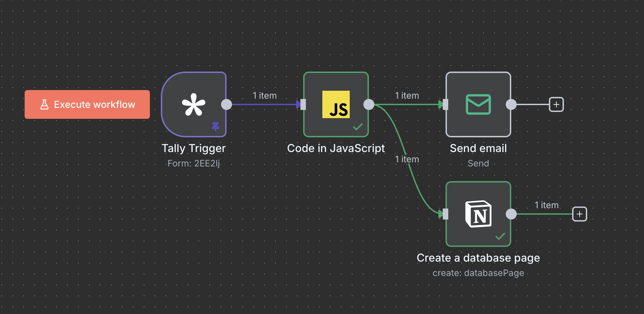This screenshot has width=644, height=314.
Task: Click the plus button after Create a database page
Action: 580,214
